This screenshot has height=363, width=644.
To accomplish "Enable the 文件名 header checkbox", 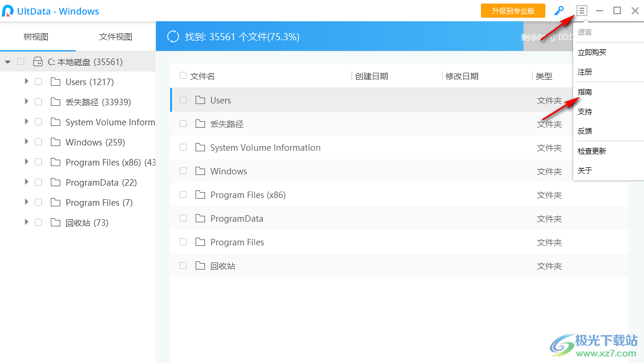I will click(183, 76).
